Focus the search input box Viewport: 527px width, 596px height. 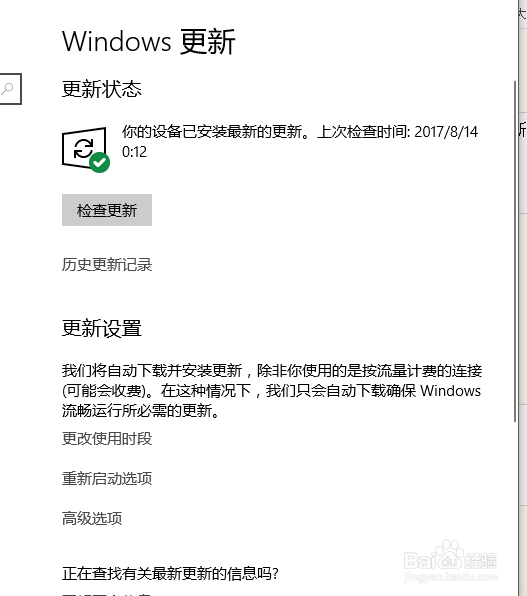click(x=11, y=89)
